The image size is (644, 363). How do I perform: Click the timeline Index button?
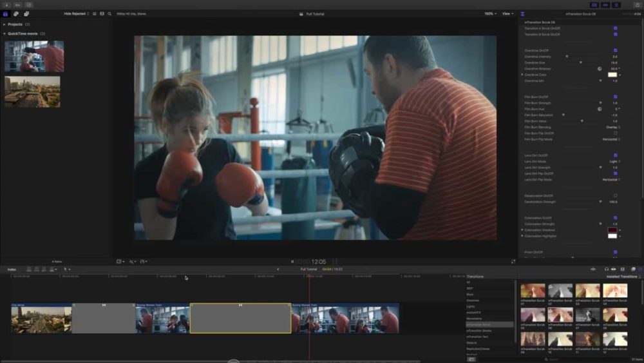12,269
